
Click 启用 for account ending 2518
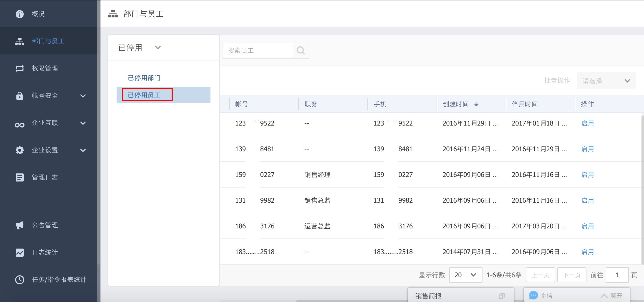(x=587, y=252)
